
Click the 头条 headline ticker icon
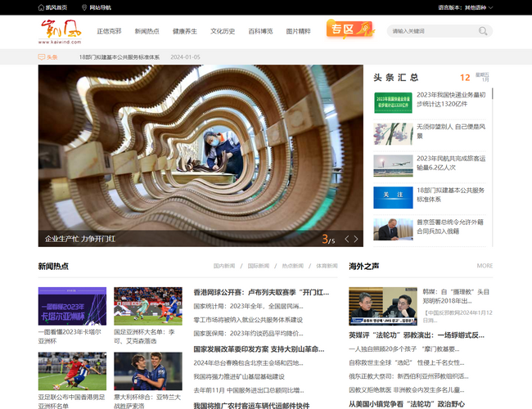42,57
